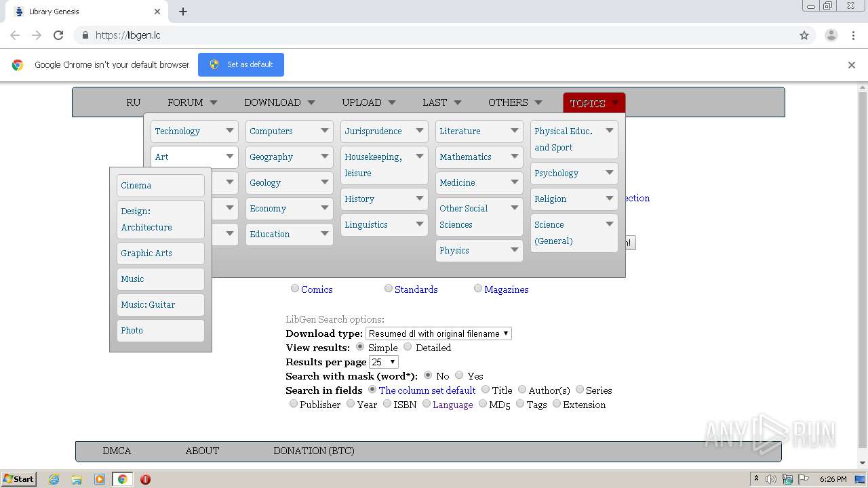
Task: Switch language via RU link
Action: point(134,102)
